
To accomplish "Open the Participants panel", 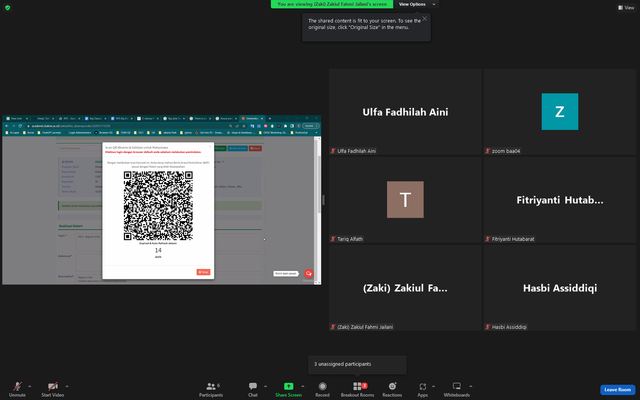I will (x=211, y=389).
